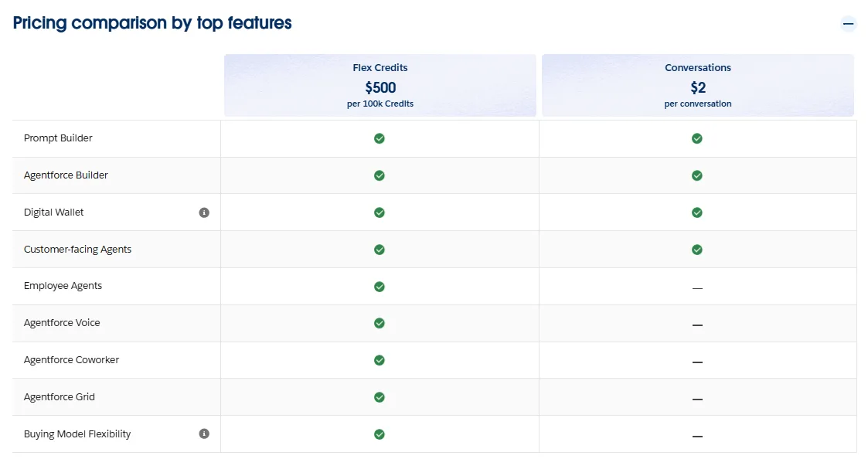Viewport: 868px width, 459px height.
Task: Select the 'Digital Wallet' row label
Action: [x=53, y=212]
